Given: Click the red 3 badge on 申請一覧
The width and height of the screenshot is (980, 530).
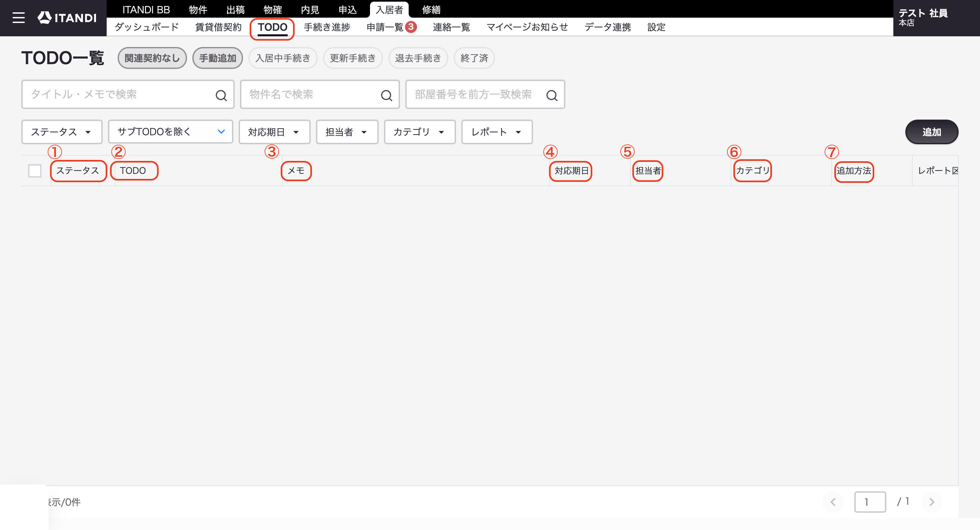Looking at the screenshot, I should coord(411,27).
